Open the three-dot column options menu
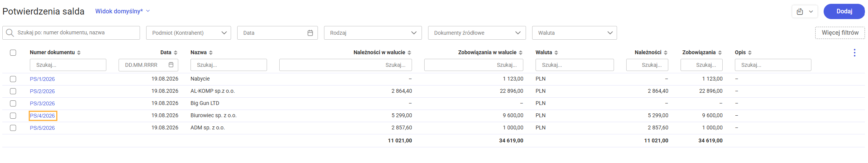 point(855,53)
